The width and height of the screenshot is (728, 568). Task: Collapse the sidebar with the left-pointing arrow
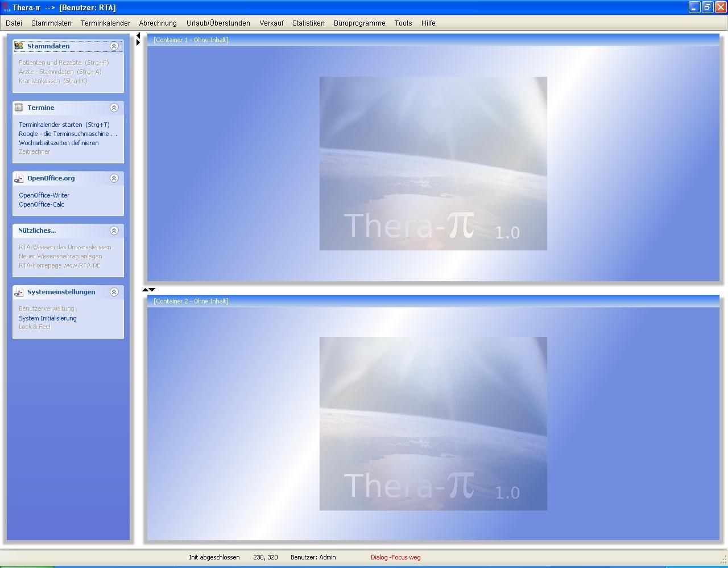click(138, 36)
